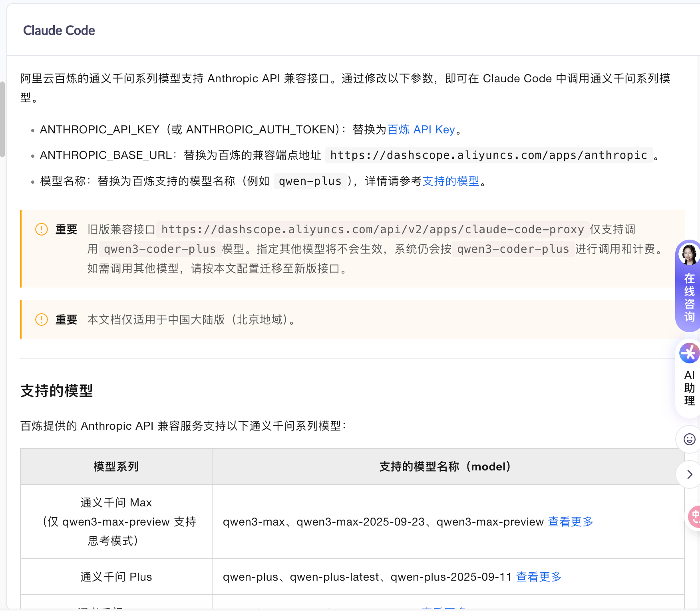Expand the right-arrow chevron floating button
Image resolution: width=700 pixels, height=611 pixels.
pos(689,474)
